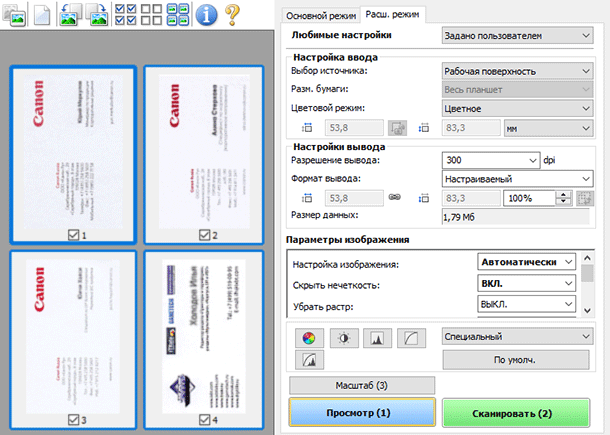
Task: Open Цветовой режим dropdown
Action: coord(517,109)
